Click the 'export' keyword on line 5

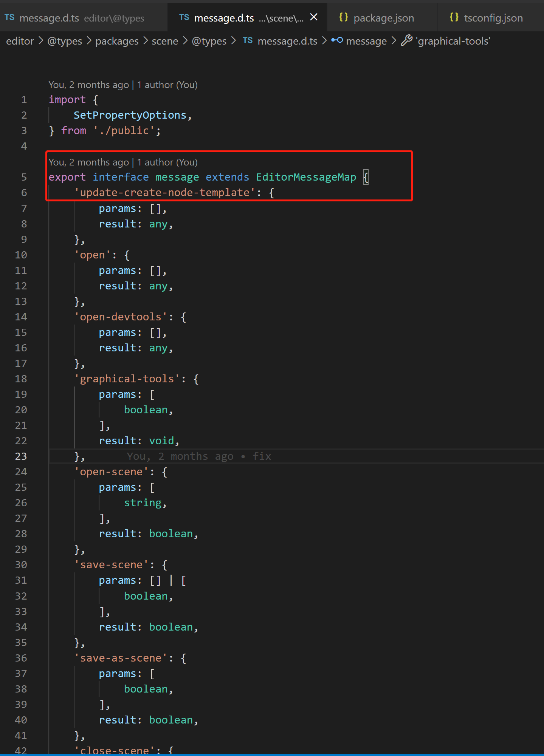pos(67,177)
